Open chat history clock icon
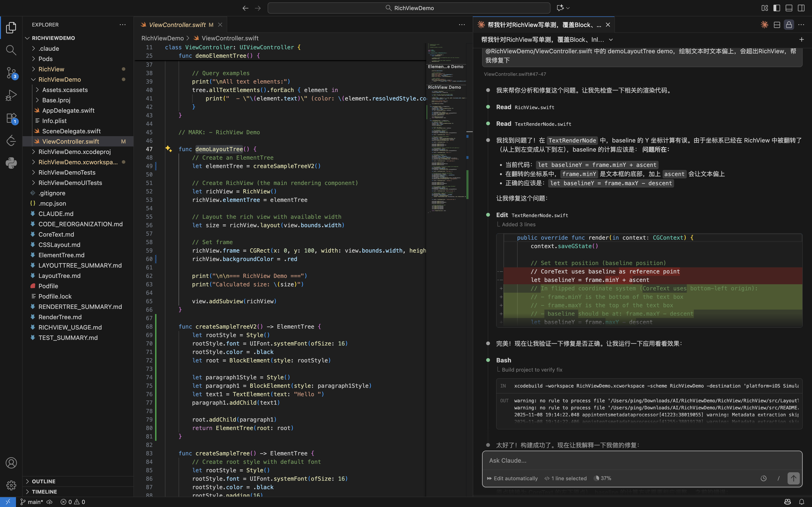Viewport: 812px width, 507px height. (x=763, y=478)
